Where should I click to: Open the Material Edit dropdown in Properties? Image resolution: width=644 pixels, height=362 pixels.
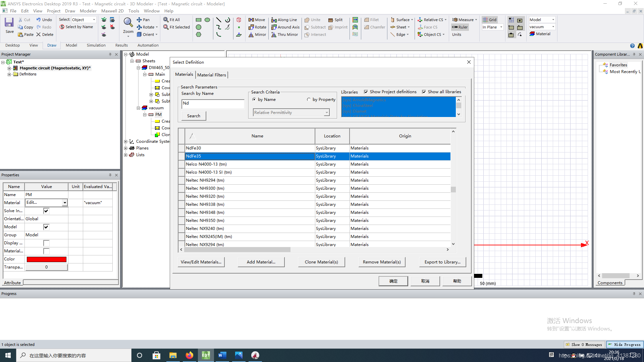tap(65, 203)
